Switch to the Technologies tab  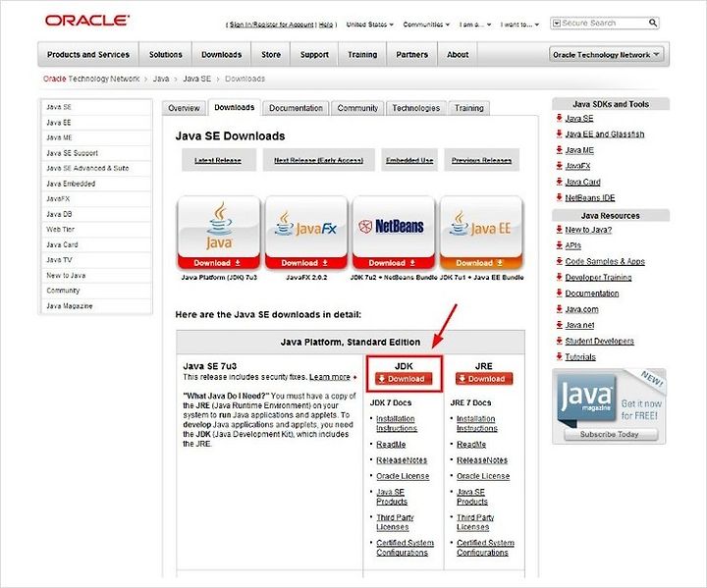[x=415, y=108]
